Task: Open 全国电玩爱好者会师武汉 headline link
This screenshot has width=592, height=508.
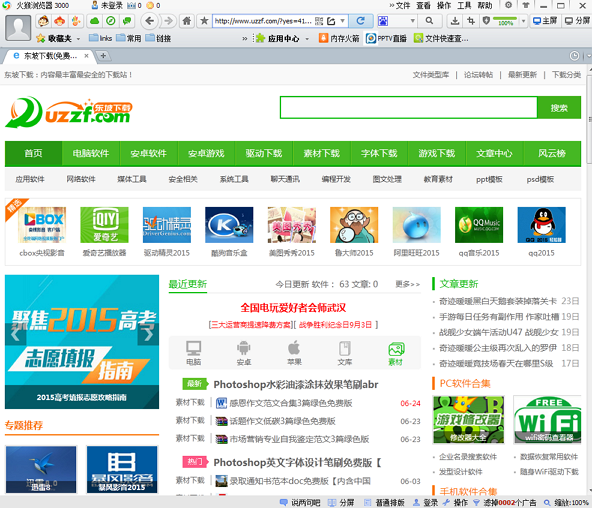Action: click(293, 308)
